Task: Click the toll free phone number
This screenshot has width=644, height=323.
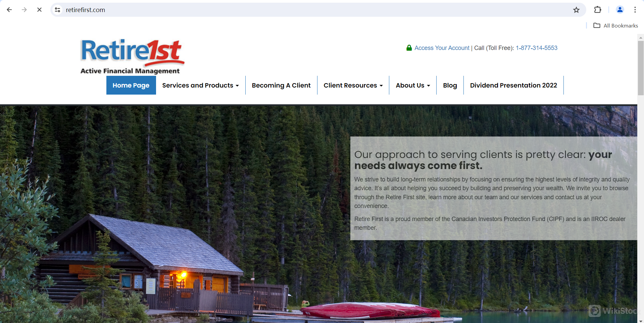Action: (x=537, y=48)
